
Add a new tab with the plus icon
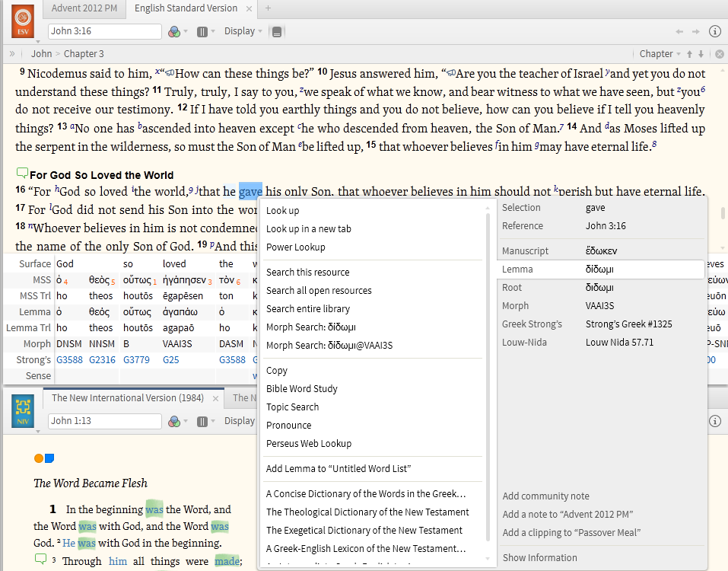point(268,8)
